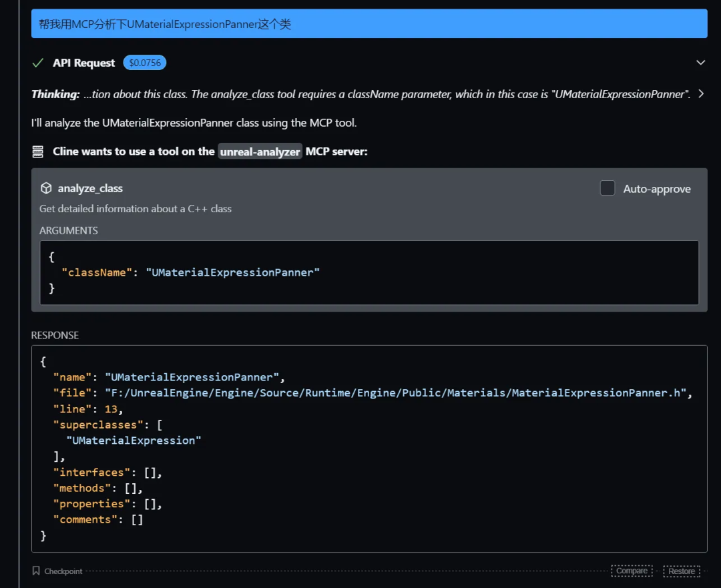The width and height of the screenshot is (721, 588).
Task: Expand the Thinking section with the right arrow
Action: click(700, 94)
